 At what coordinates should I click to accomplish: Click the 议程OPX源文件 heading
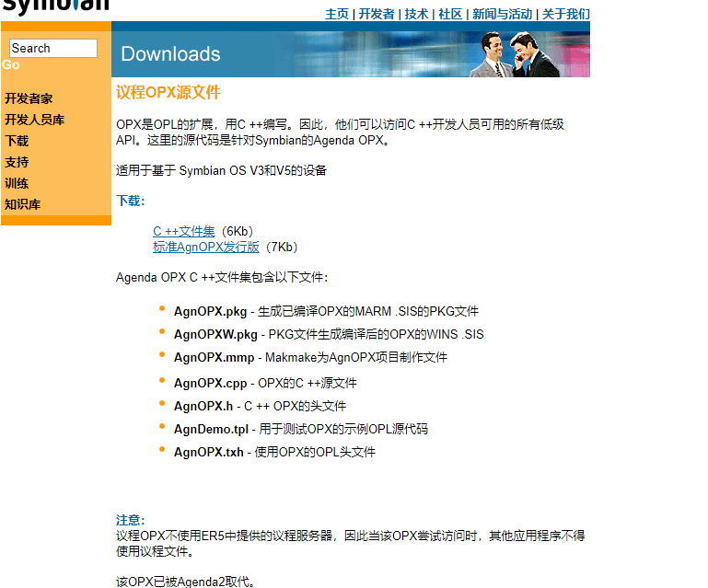click(168, 93)
